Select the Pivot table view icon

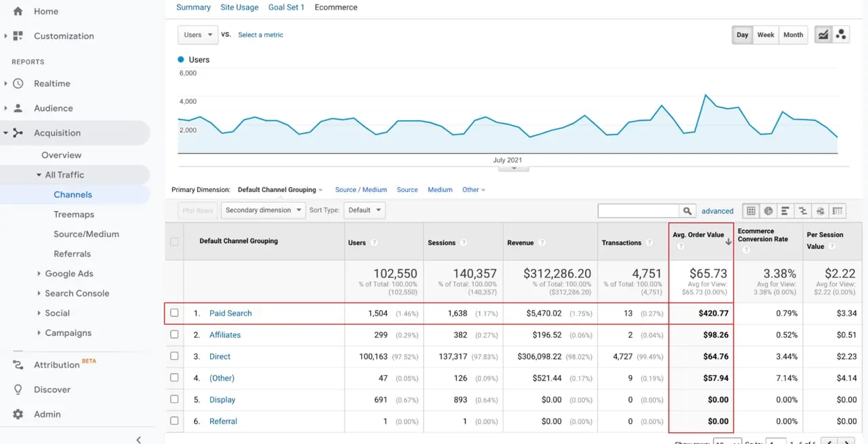[837, 211]
